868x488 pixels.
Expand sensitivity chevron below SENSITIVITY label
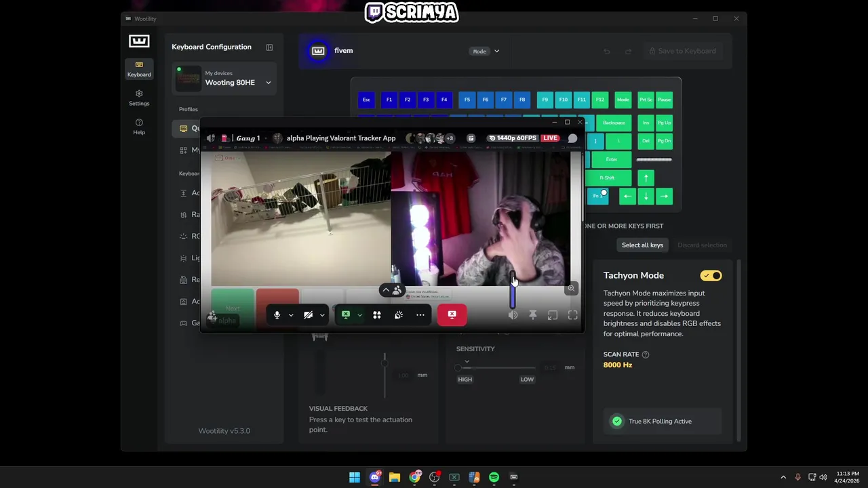click(x=467, y=361)
